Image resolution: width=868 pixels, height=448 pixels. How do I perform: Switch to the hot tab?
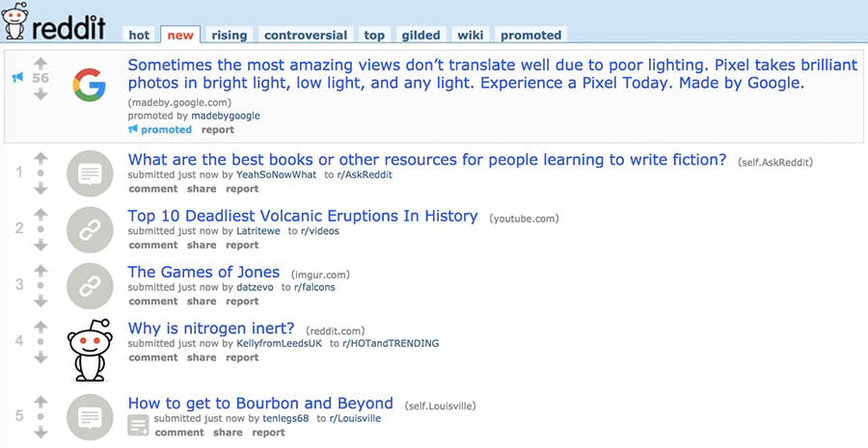(x=139, y=35)
